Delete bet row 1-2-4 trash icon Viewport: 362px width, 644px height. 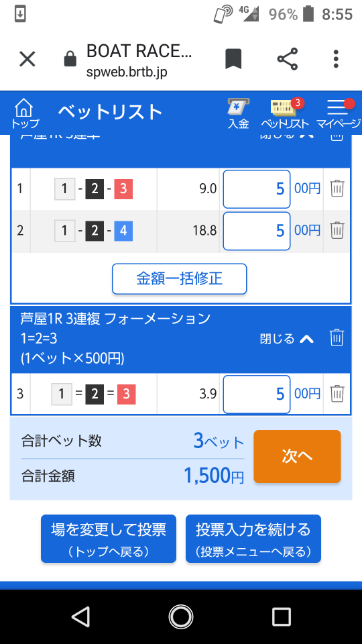337,230
